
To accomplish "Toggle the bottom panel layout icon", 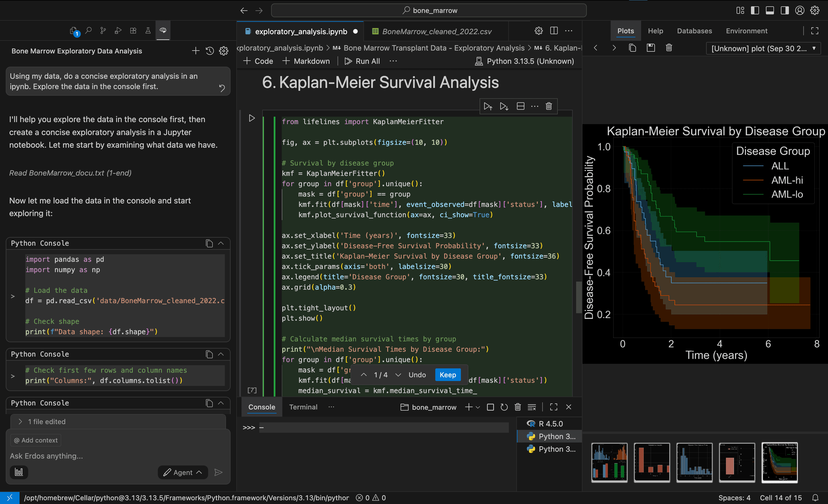I will click(x=770, y=10).
